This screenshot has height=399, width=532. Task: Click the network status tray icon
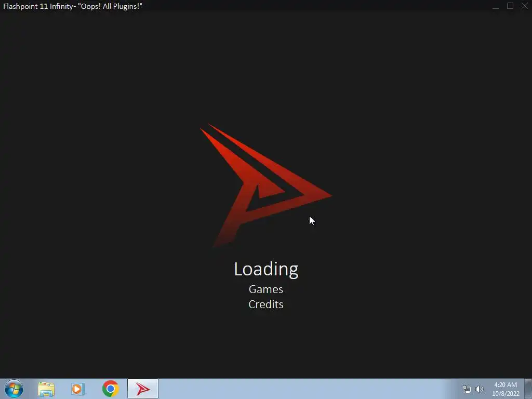467,389
